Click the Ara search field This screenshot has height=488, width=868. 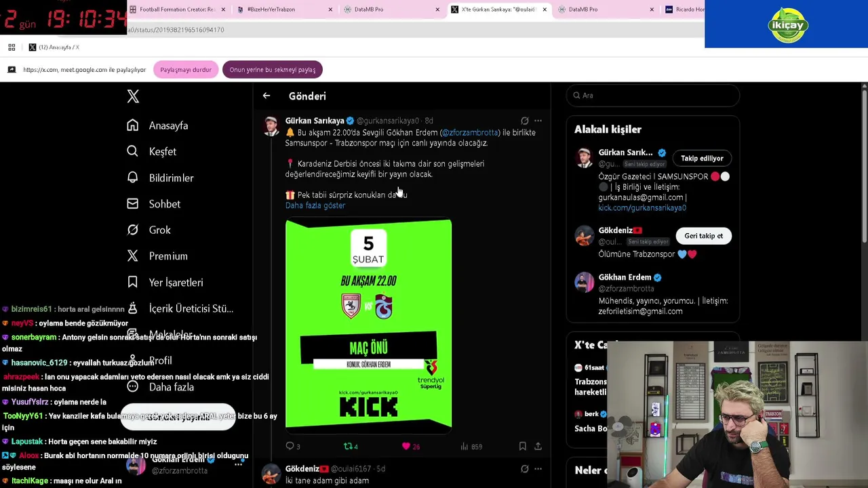pos(652,96)
